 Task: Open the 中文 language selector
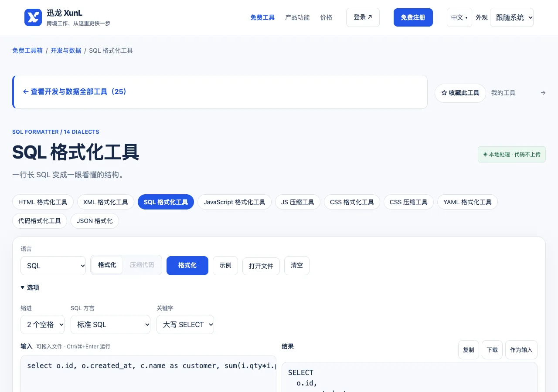[x=459, y=17]
